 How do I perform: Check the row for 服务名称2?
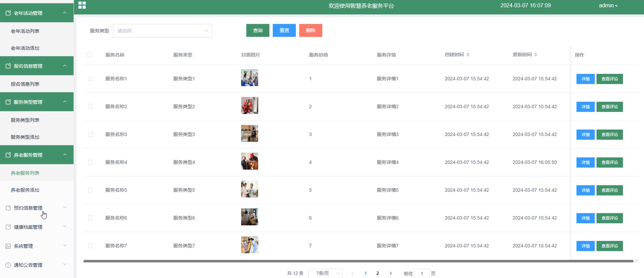91,107
